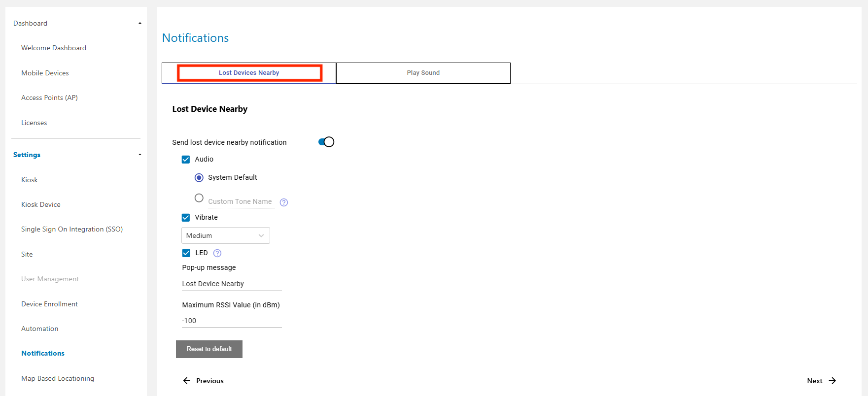
Task: Collapse the Settings section arrow
Action: [140, 155]
